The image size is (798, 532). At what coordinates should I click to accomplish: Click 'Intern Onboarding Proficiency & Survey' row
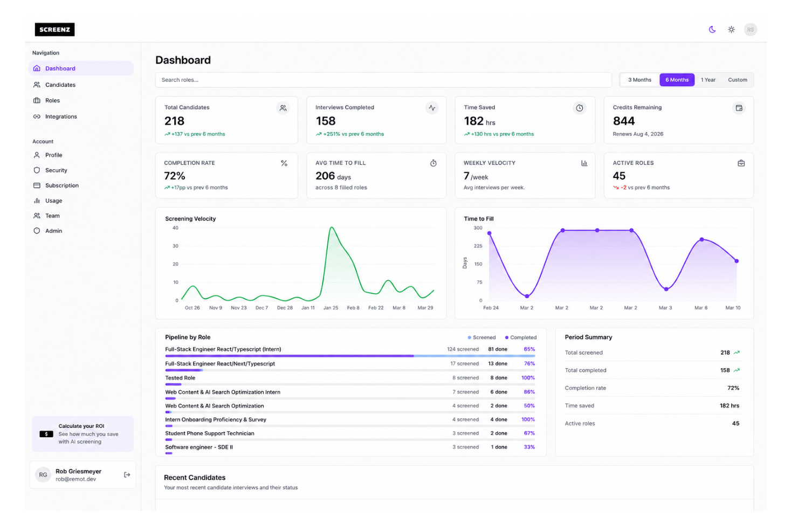(350, 422)
